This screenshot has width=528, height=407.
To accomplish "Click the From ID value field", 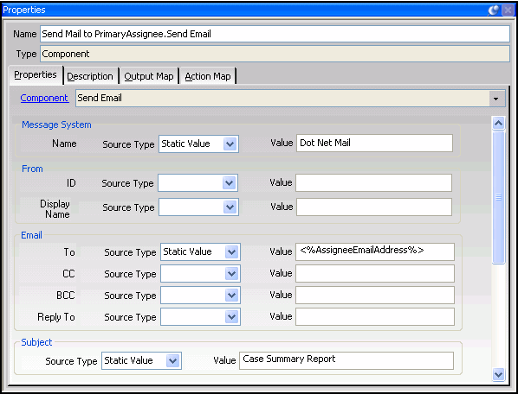I will pos(373,183).
